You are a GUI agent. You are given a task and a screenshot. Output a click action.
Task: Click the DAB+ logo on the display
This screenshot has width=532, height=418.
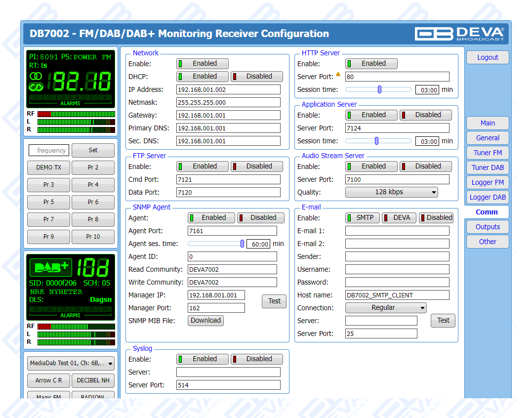[x=50, y=267]
